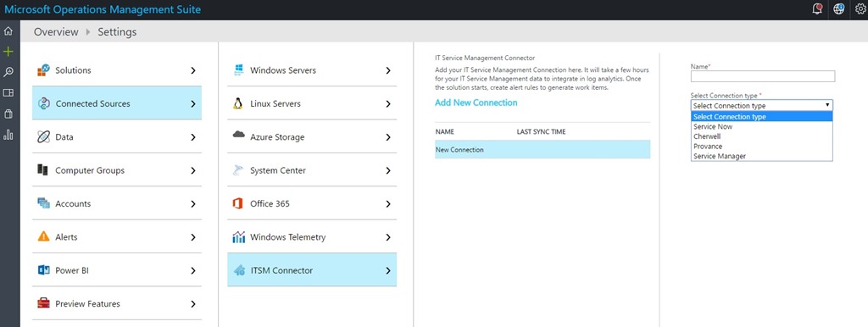Expand the Select Connection type dropdown
The height and width of the screenshot is (327, 868).
[762, 105]
